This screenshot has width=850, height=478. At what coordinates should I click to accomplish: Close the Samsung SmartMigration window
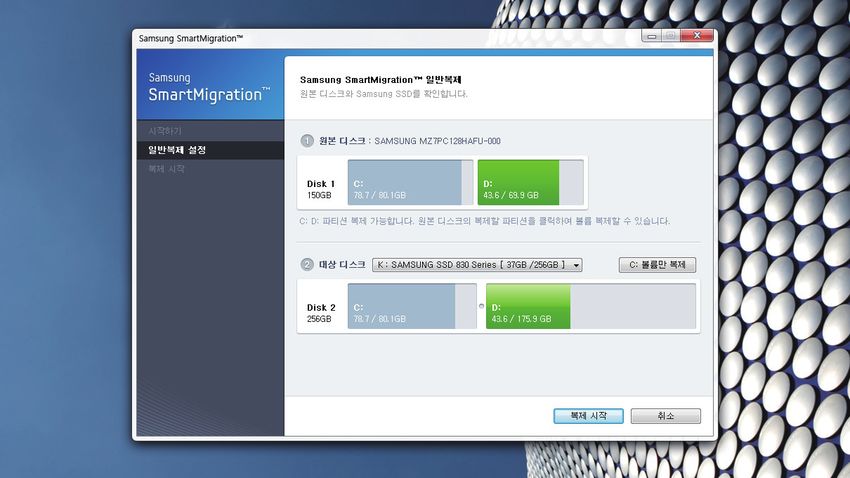[x=697, y=36]
